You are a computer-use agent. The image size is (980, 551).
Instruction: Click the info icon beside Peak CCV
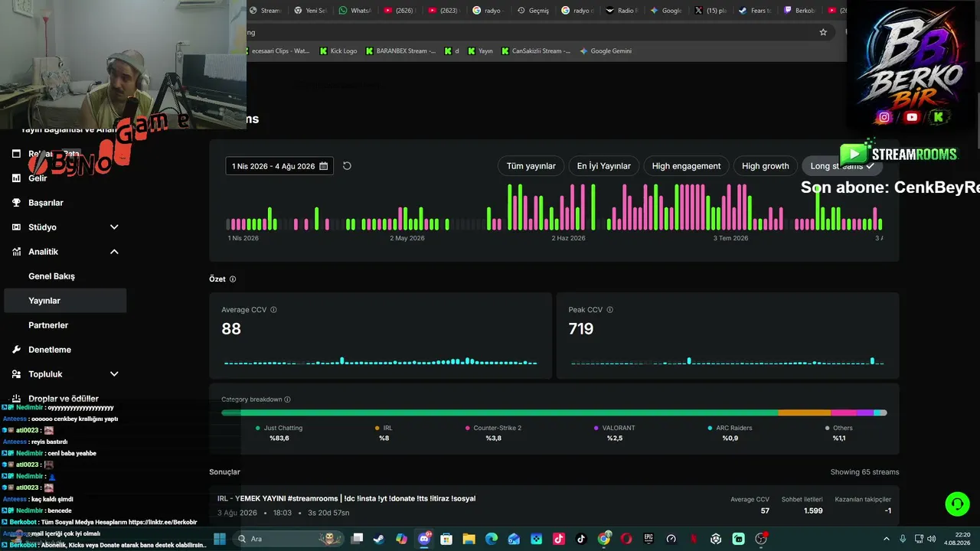pyautogui.click(x=609, y=310)
